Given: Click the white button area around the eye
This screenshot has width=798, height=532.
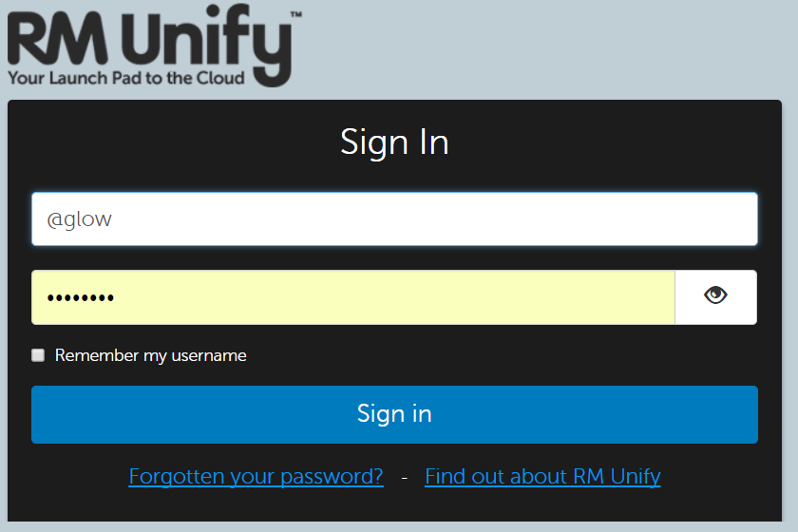Looking at the screenshot, I should click(716, 297).
